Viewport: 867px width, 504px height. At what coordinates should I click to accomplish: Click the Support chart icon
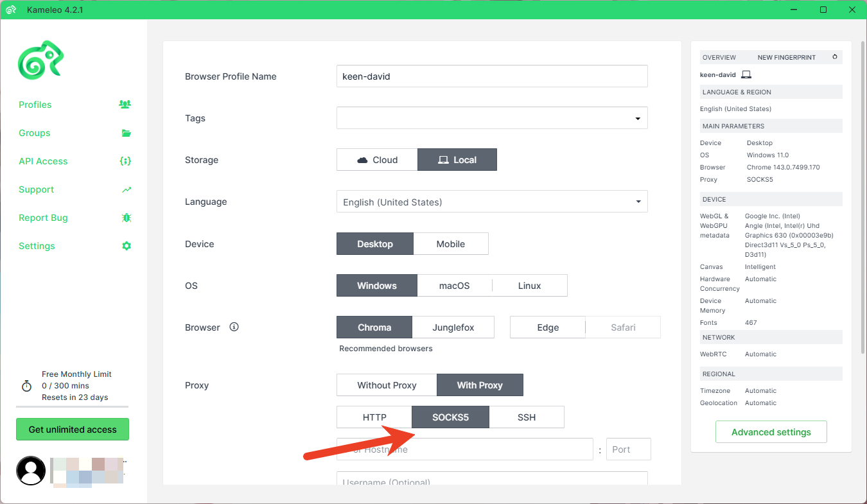[x=127, y=189]
